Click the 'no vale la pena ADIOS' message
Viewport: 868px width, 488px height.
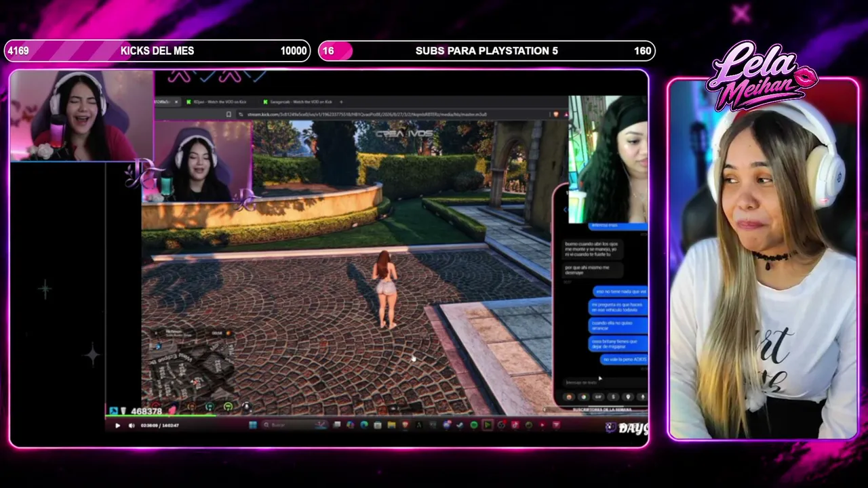(x=624, y=359)
